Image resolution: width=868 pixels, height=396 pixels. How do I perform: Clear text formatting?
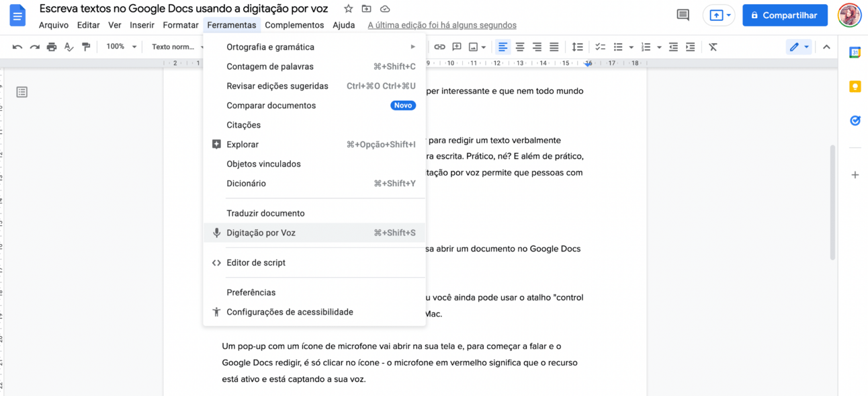713,47
